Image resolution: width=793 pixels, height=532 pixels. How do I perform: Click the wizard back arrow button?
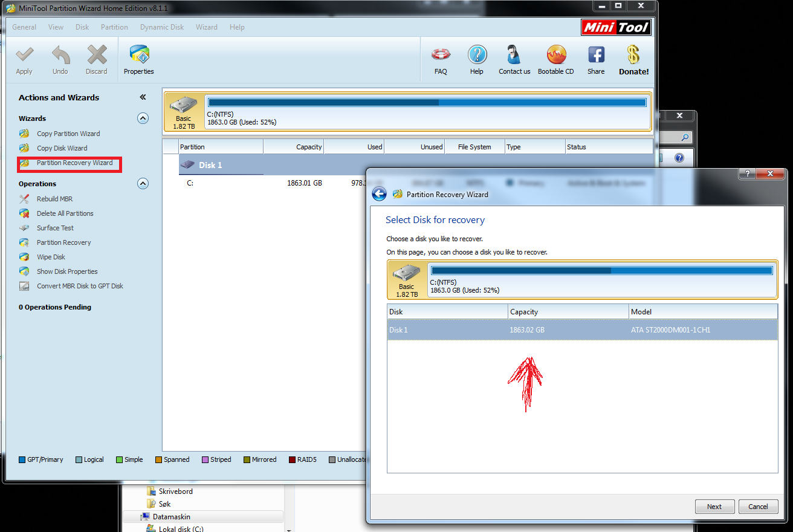pyautogui.click(x=379, y=194)
